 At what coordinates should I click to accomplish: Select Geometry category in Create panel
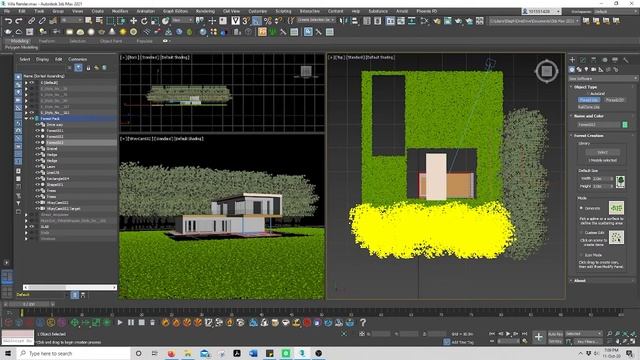pos(572,69)
